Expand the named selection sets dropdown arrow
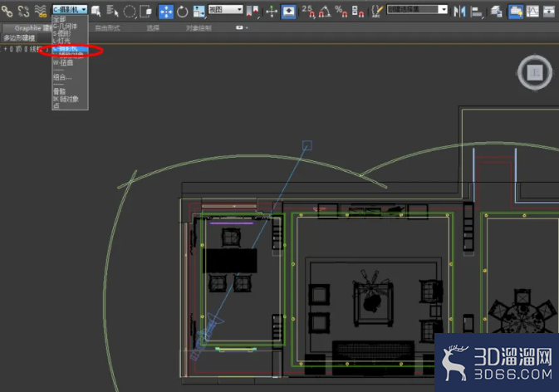The image size is (559, 392). tap(443, 10)
